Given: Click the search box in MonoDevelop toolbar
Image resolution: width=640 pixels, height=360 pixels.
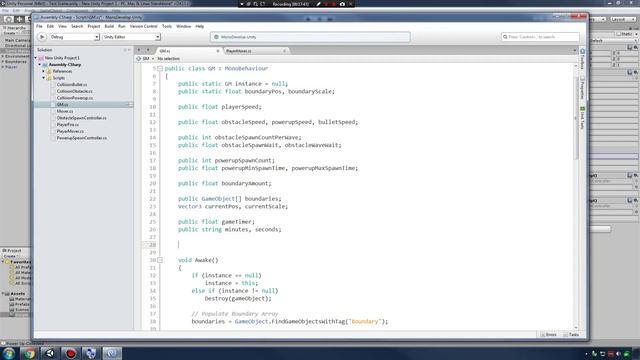Looking at the screenshot, I should pos(540,37).
